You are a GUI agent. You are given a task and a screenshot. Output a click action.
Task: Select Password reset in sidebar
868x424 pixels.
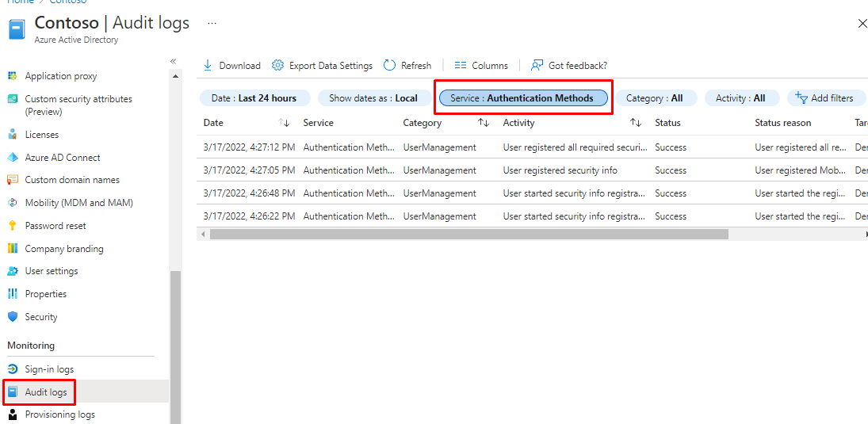click(55, 226)
